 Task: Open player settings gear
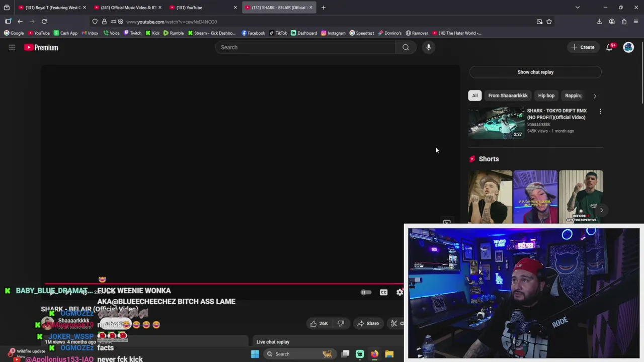(x=399, y=292)
